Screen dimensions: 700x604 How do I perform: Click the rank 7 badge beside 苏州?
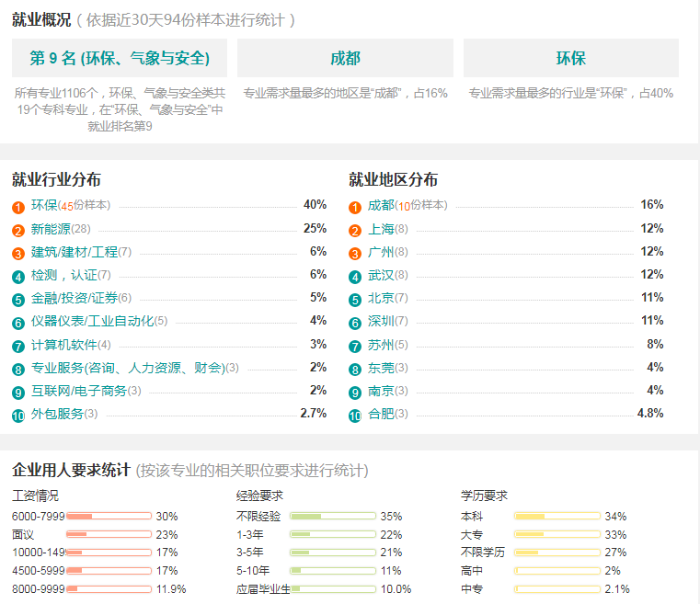point(355,347)
